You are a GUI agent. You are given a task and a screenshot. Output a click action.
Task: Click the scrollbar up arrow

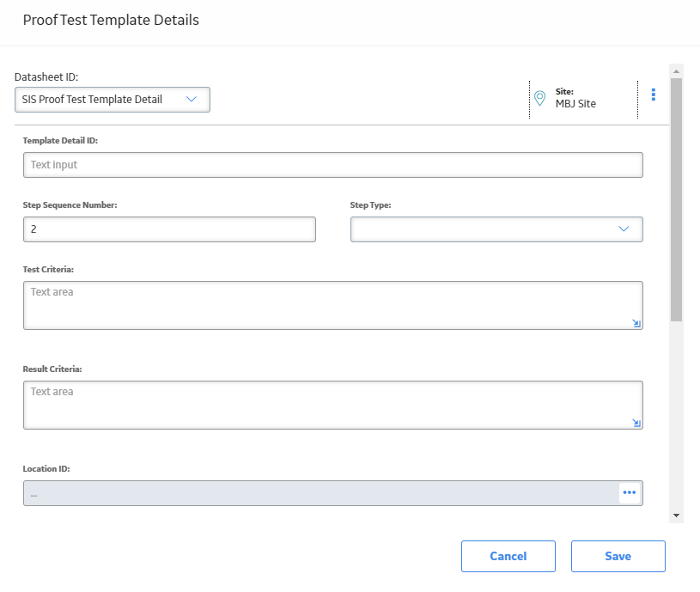(x=676, y=71)
